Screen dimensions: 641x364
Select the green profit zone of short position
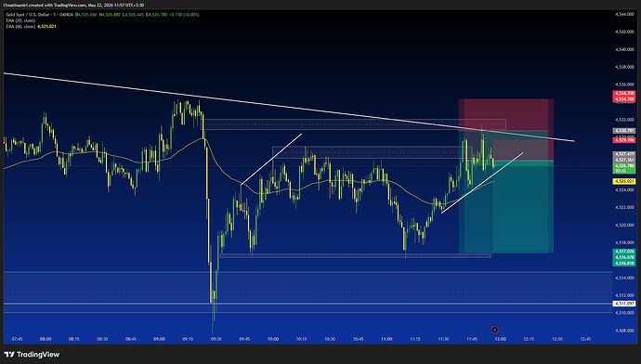click(507, 208)
